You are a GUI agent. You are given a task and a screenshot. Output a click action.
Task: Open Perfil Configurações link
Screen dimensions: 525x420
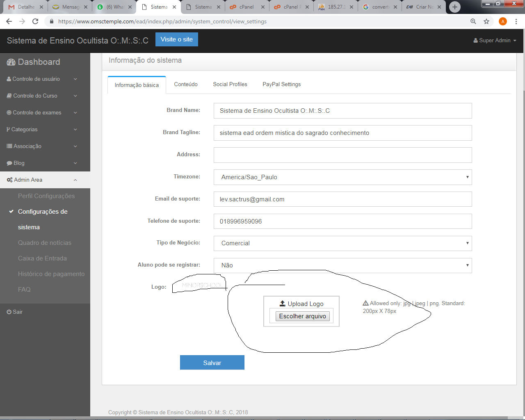pyautogui.click(x=46, y=196)
